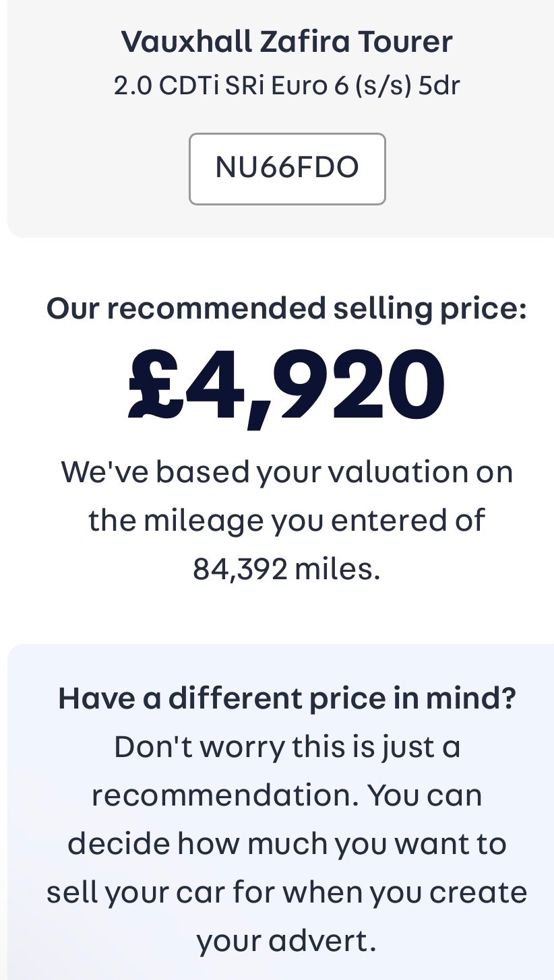
Task: Tap the Vauxhall Zafira Tourer title
Action: point(287,42)
